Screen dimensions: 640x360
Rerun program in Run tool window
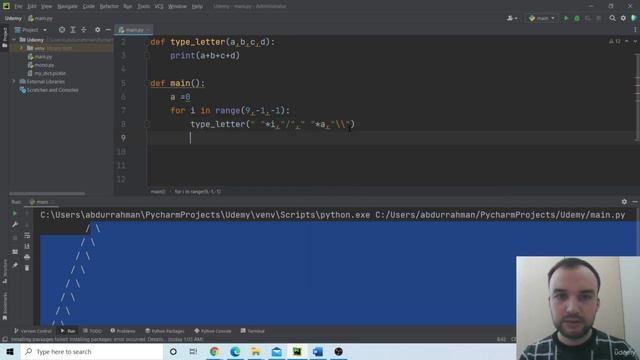(15, 213)
